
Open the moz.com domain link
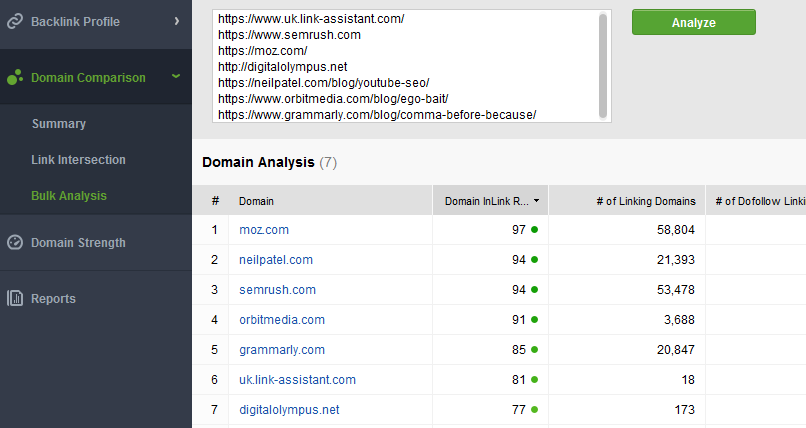(x=264, y=230)
